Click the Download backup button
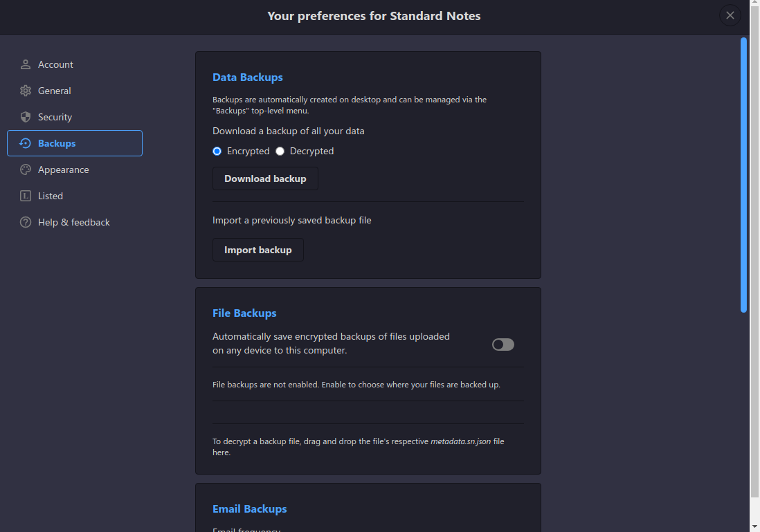Screen dimensions: 760x532 [265, 178]
